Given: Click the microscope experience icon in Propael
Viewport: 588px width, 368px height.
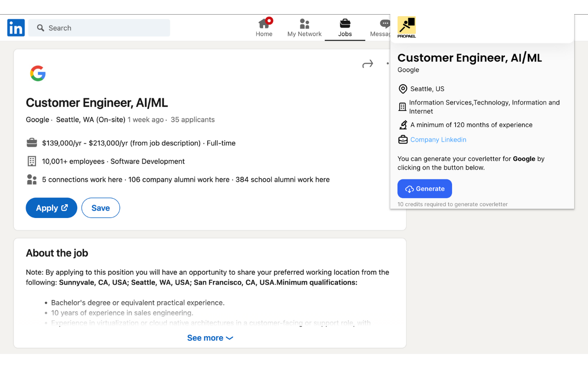Looking at the screenshot, I should [403, 125].
